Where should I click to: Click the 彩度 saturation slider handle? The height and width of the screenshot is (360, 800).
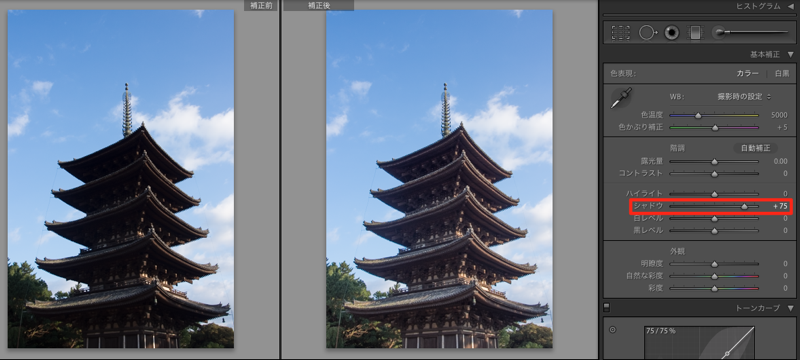(x=714, y=289)
